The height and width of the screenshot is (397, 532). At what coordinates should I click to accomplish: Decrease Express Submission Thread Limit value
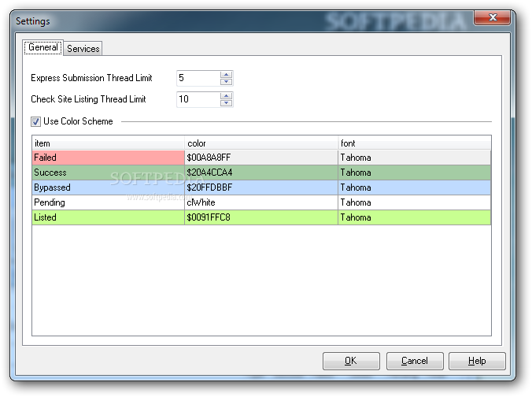coord(227,82)
